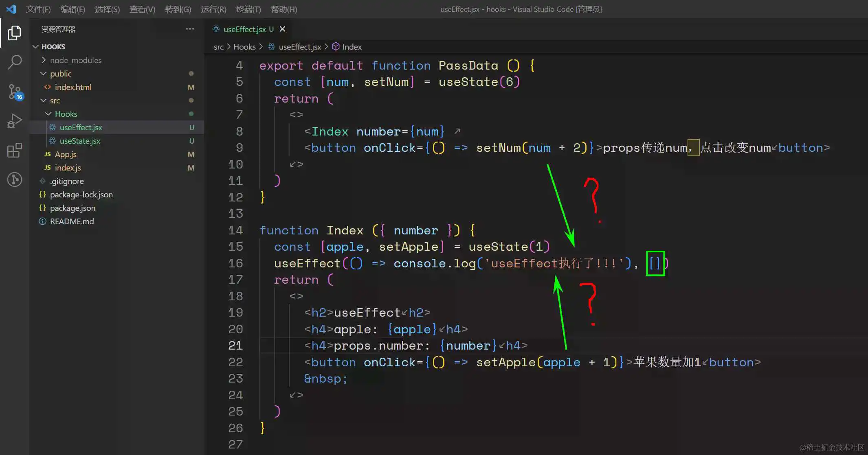Click line number 21 in the gutter
This screenshot has height=455, width=868.
click(235, 346)
